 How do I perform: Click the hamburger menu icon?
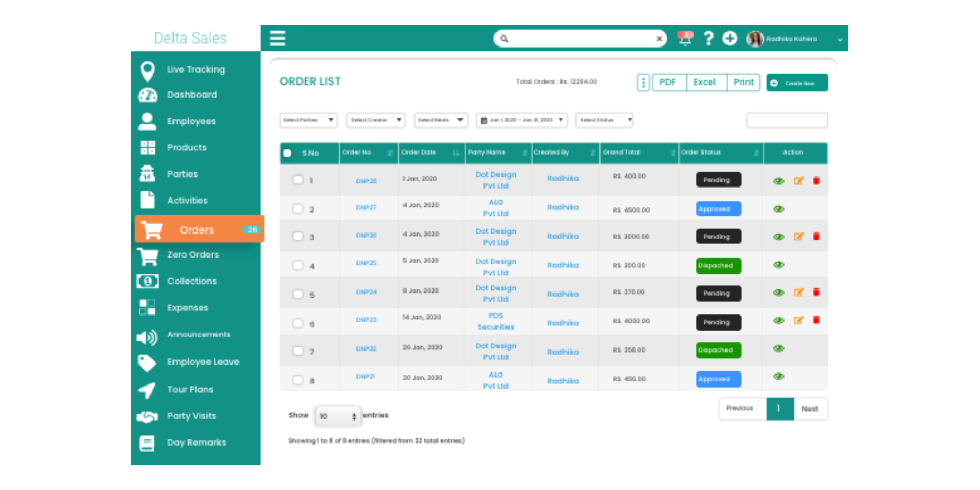point(277,38)
